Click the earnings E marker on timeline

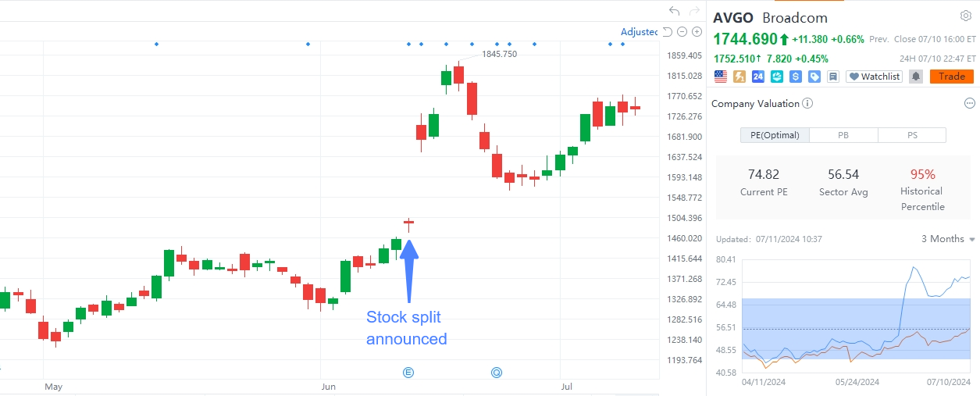408,373
